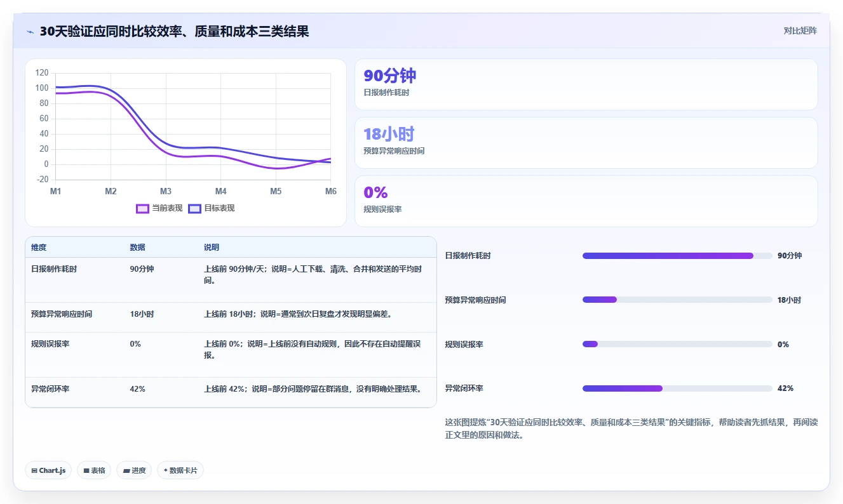Click the M2 axis label on chart
The width and height of the screenshot is (843, 504).
coord(111,191)
